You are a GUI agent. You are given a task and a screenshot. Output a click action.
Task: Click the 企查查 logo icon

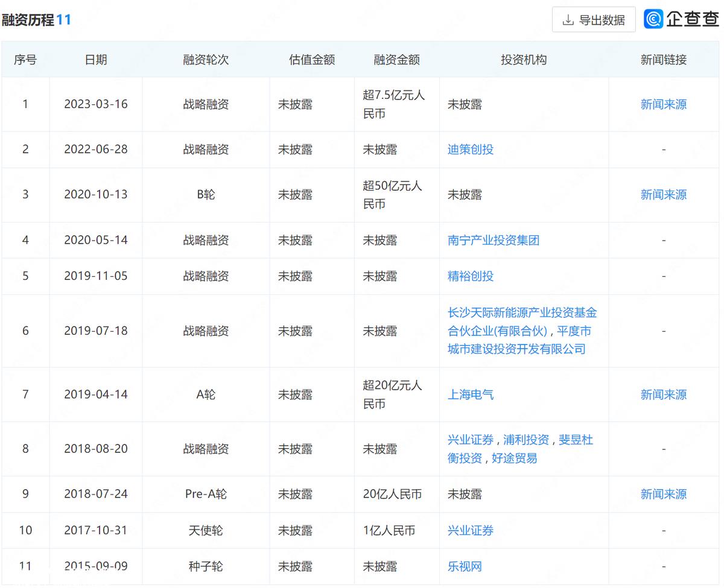pyautogui.click(x=653, y=19)
